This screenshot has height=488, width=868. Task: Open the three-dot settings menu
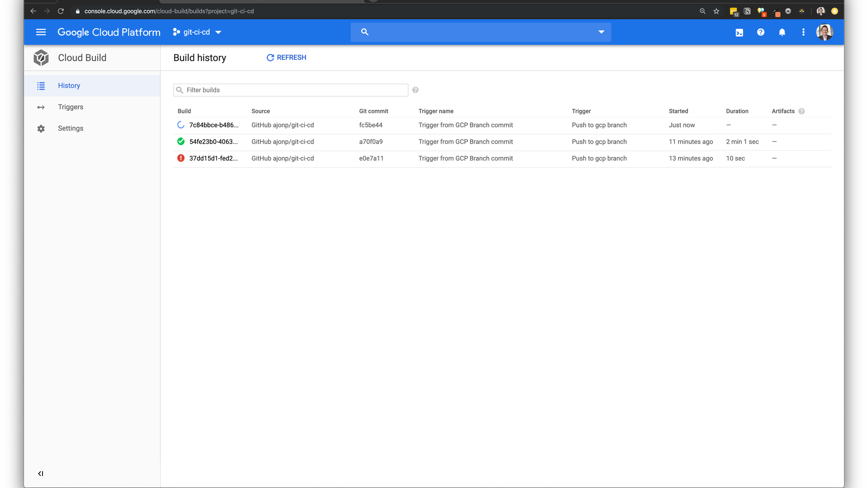click(803, 32)
